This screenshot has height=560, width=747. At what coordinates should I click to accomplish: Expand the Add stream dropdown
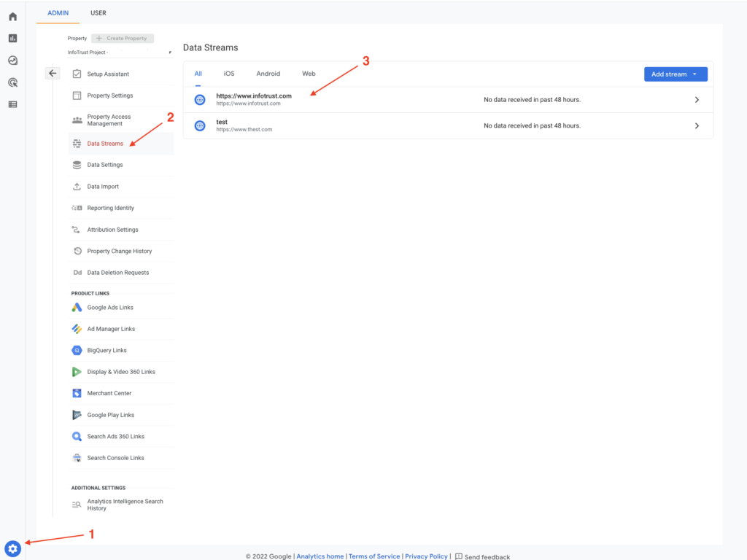click(x=676, y=74)
